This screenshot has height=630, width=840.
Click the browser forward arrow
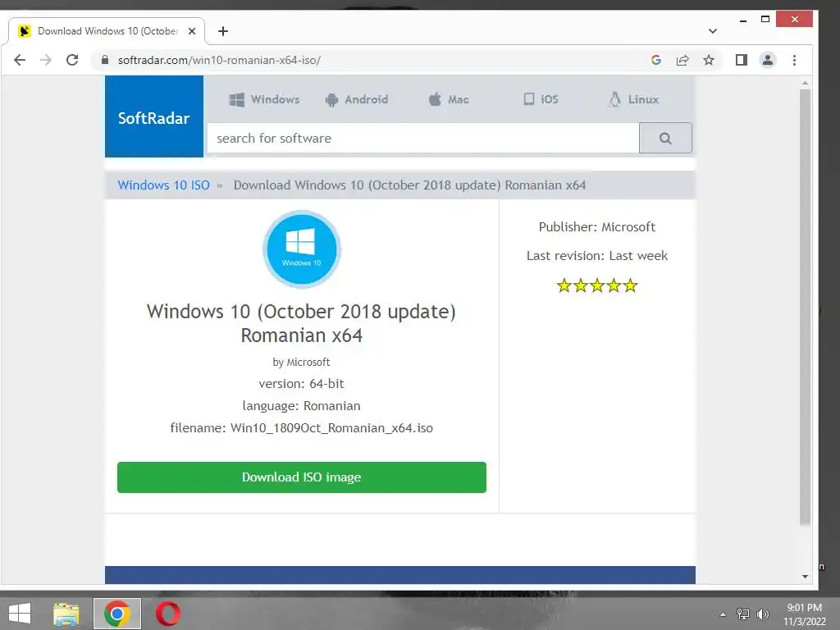(46, 60)
